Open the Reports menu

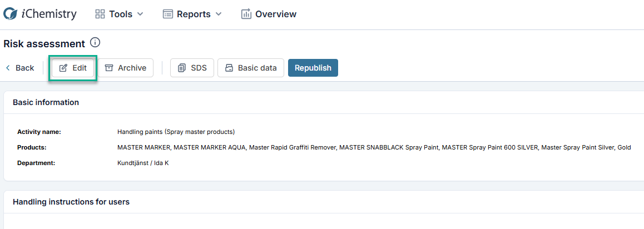coord(192,14)
